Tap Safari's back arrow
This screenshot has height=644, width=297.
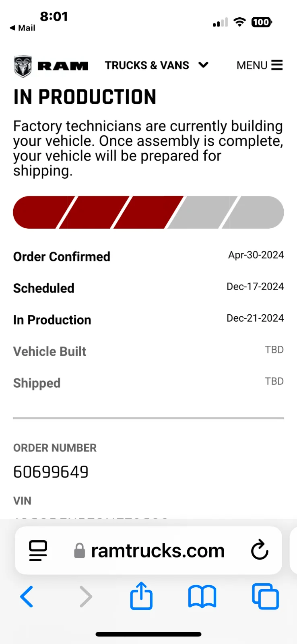27,597
